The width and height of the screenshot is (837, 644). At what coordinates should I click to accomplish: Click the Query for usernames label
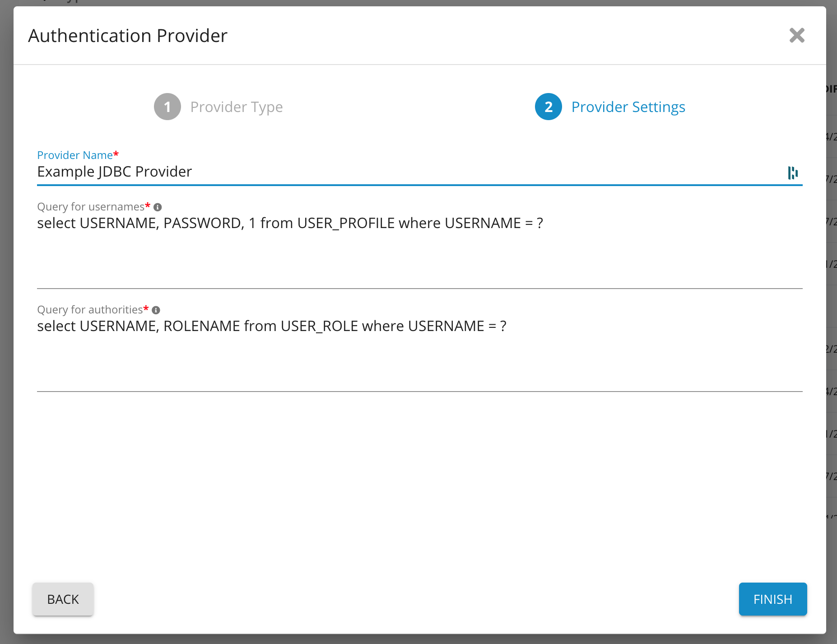pos(90,207)
